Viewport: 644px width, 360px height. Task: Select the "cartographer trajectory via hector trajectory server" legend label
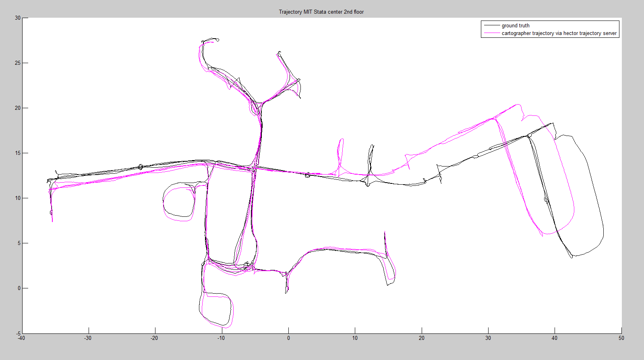559,33
